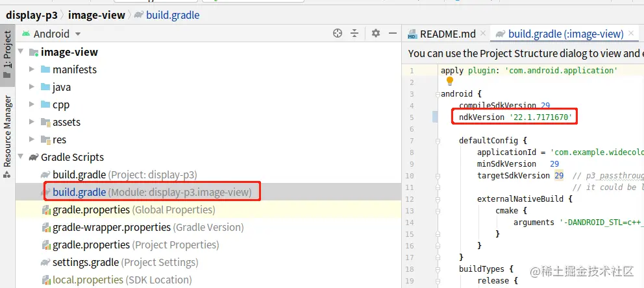Click the apply plugin line in editor
This screenshot has height=288, width=644.
[x=529, y=71]
